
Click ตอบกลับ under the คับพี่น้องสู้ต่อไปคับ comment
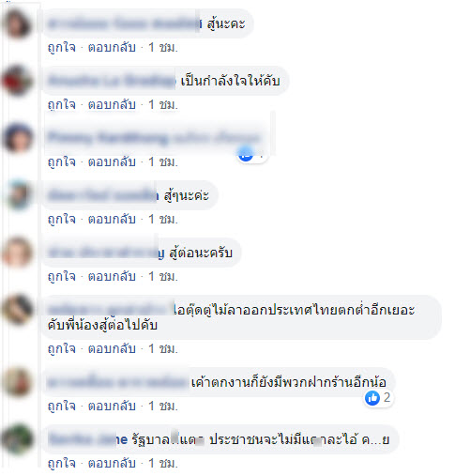point(112,348)
